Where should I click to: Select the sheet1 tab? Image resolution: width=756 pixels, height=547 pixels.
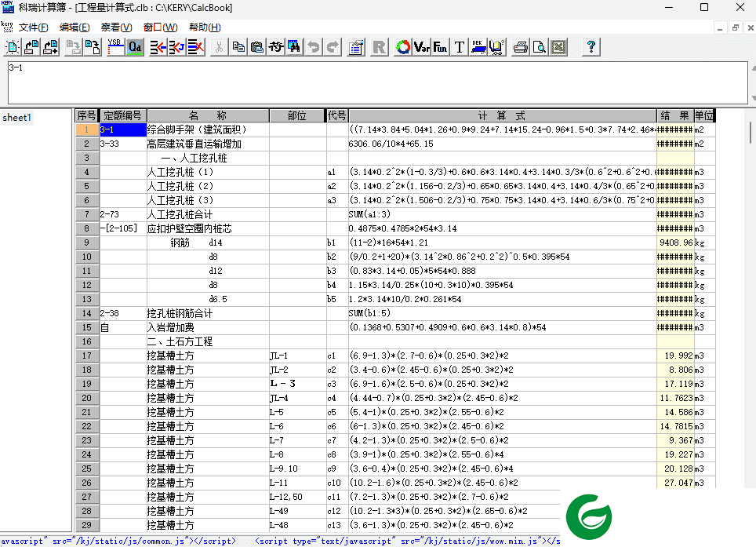[17, 117]
